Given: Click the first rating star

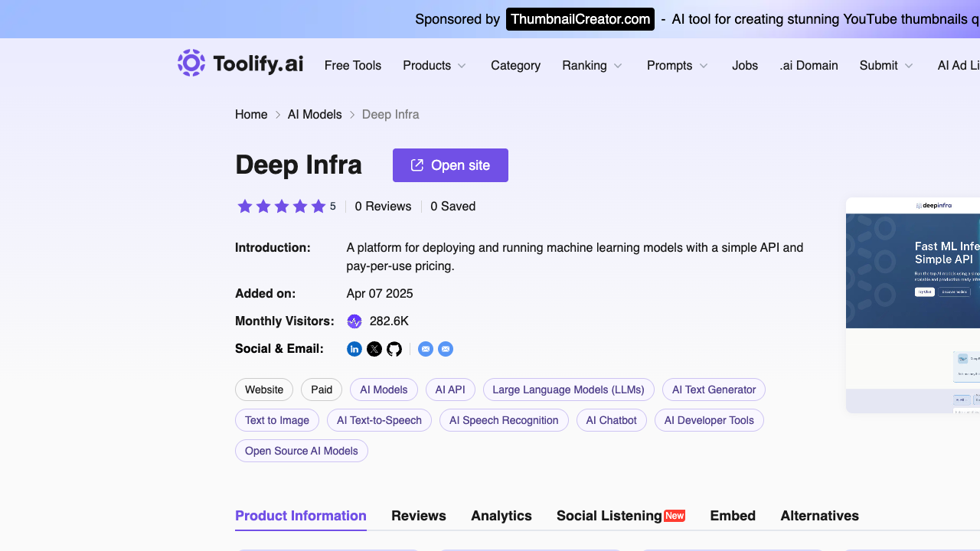Looking at the screenshot, I should point(245,206).
